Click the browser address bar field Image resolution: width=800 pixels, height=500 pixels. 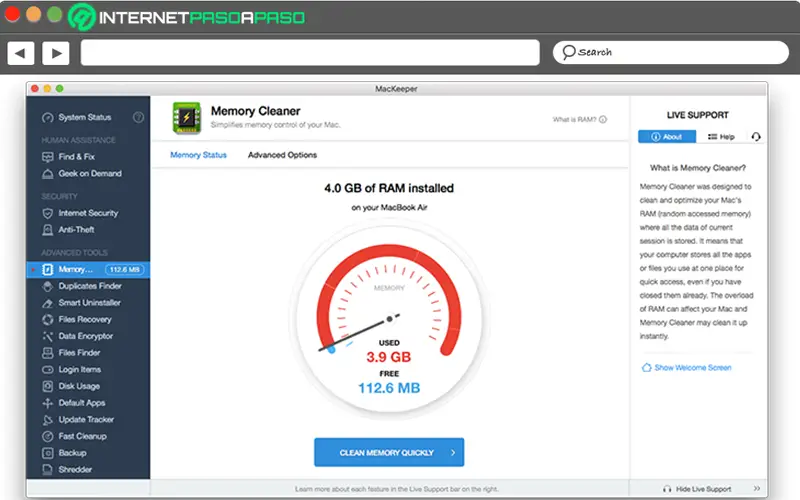(310, 53)
